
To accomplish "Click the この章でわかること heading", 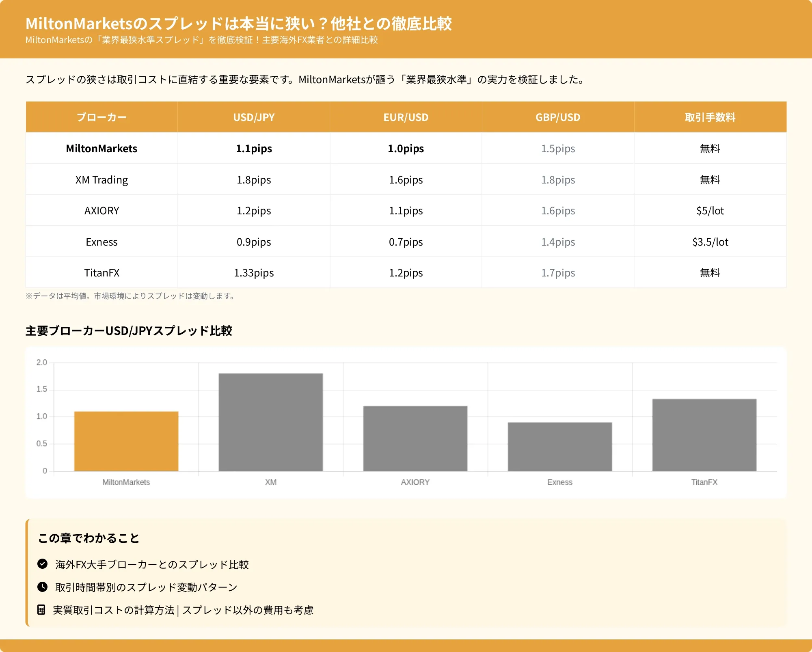I will coord(89,538).
